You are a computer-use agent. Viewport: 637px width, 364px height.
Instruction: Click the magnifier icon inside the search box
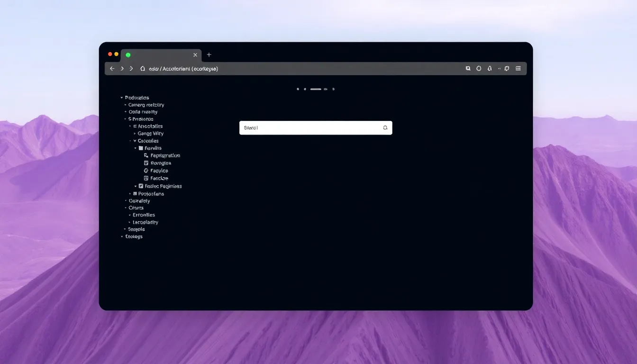click(x=385, y=128)
